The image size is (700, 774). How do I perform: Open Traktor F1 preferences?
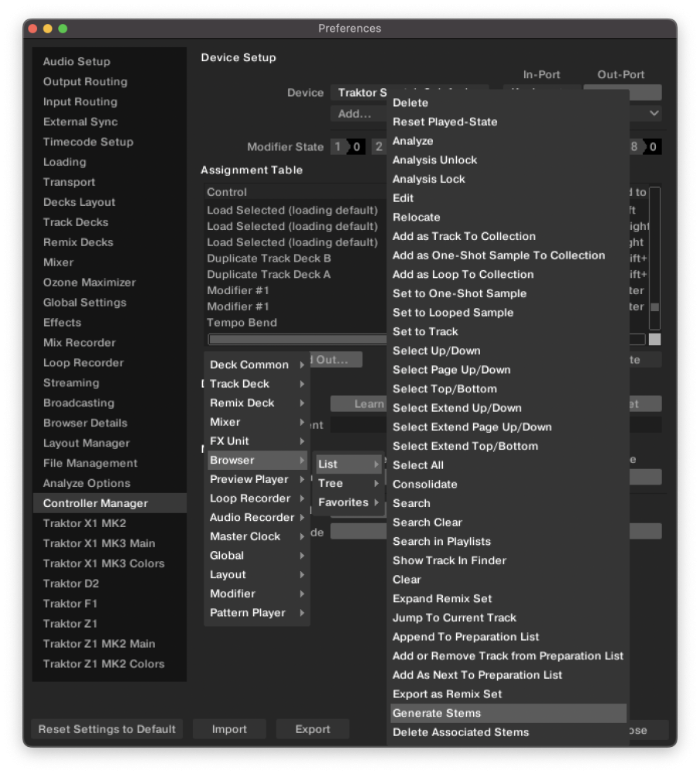(x=110, y=604)
